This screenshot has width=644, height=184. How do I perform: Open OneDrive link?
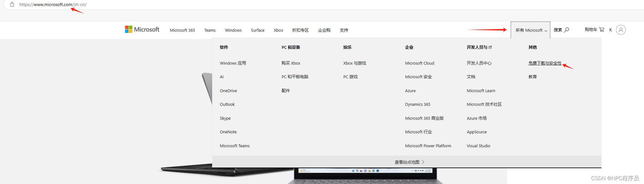coord(228,91)
